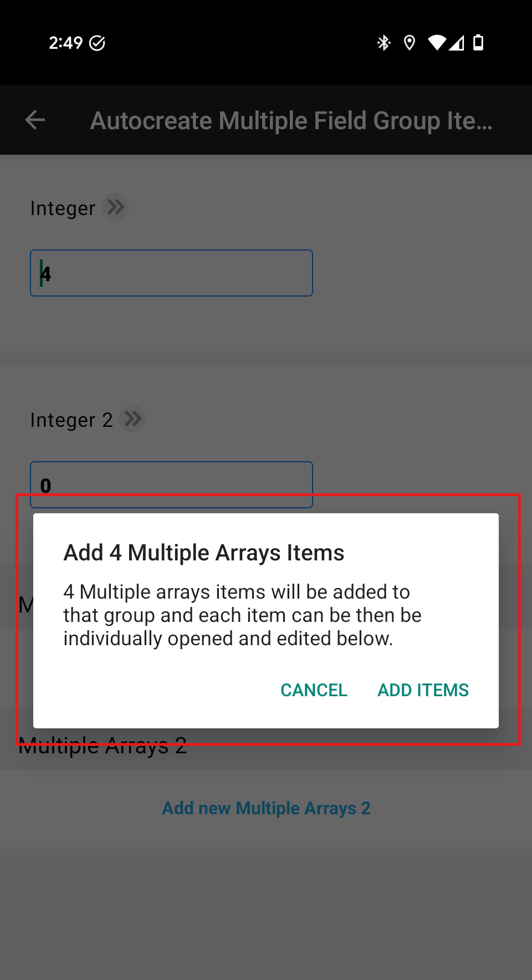Tap the double-chevron icon beside Integer

115,207
